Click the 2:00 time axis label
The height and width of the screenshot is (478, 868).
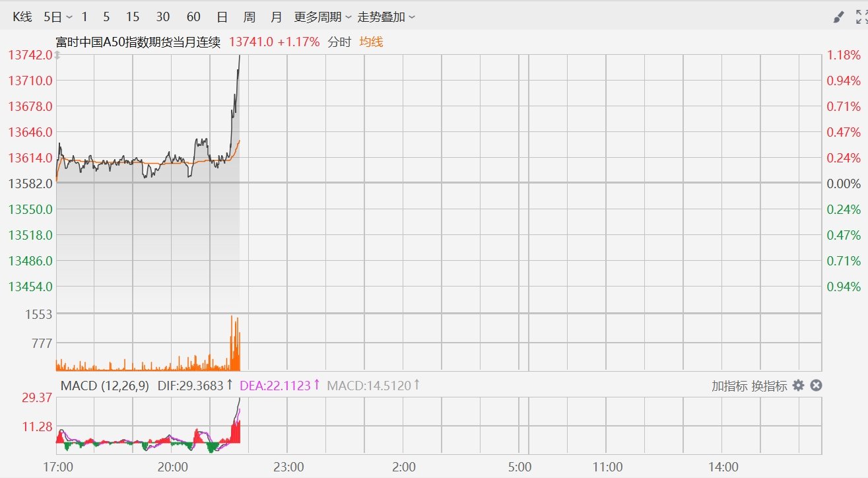click(404, 467)
